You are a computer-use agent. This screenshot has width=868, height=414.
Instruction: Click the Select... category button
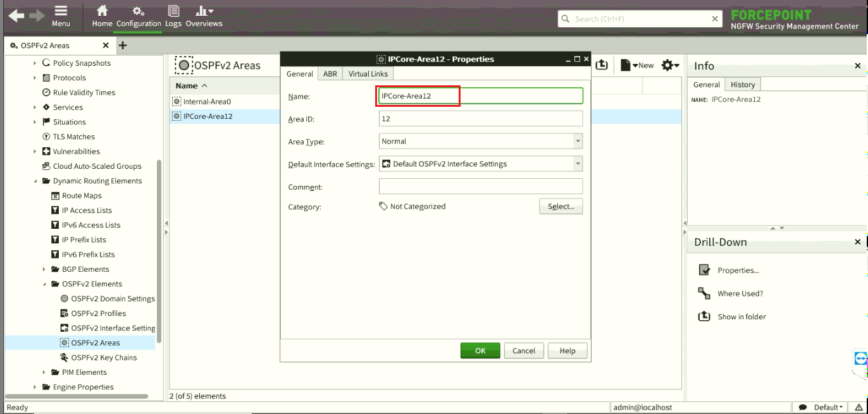[561, 207]
